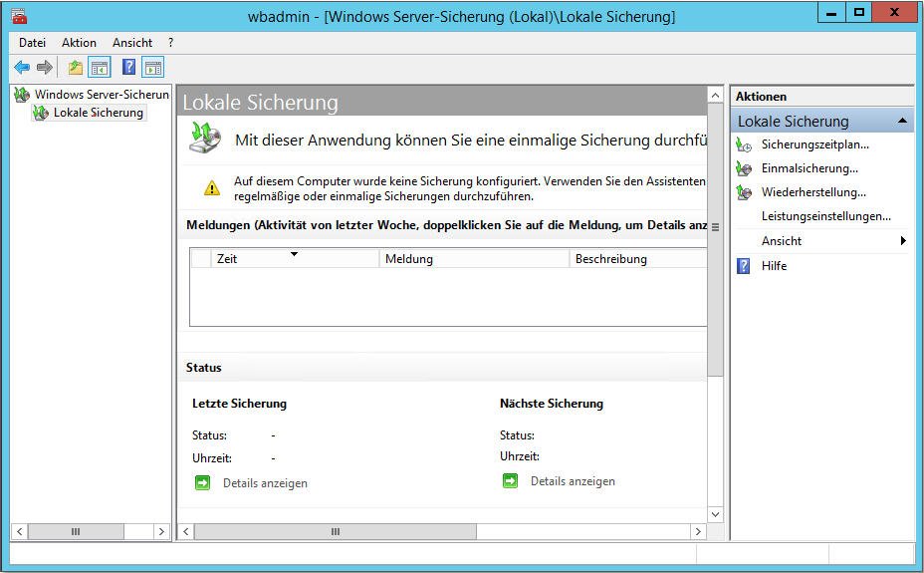Click the tree pane horizontal scrollbar thumb
924x573 pixels.
(x=76, y=532)
